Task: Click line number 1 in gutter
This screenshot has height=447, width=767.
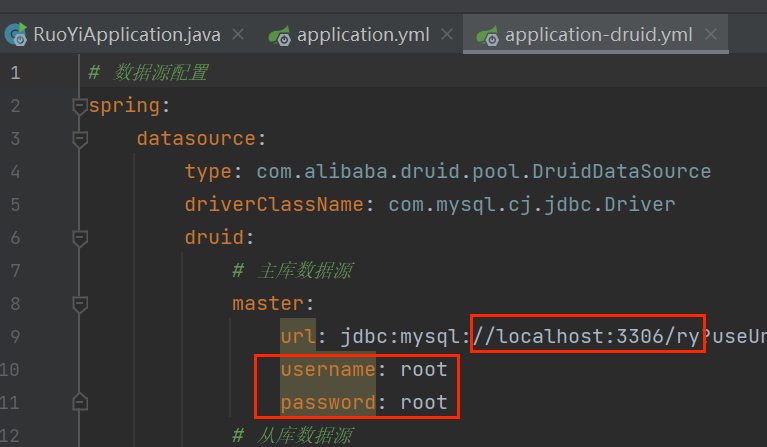Action: (x=15, y=73)
